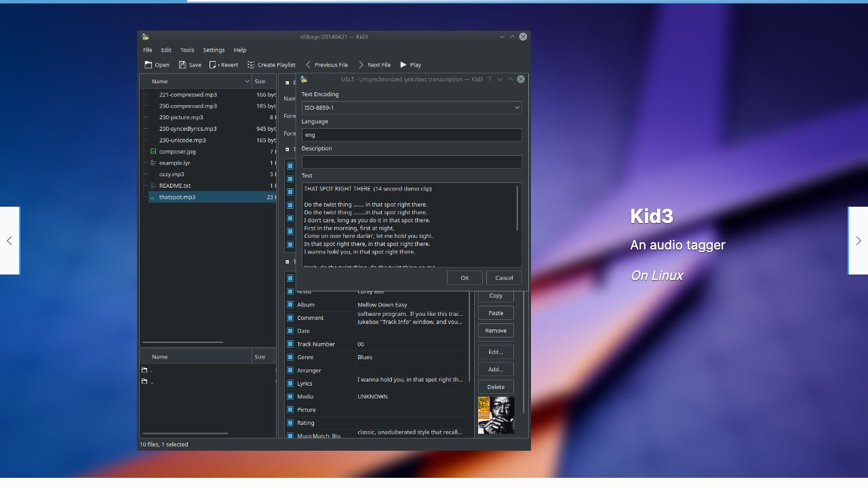868x488 pixels.
Task: Click the Kid3 app icon in main title bar
Action: click(x=145, y=37)
